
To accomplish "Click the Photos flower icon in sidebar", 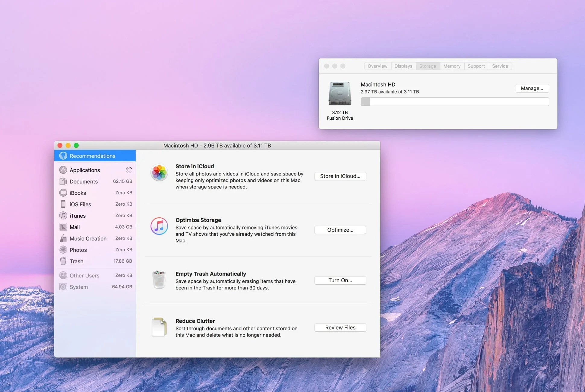I will (63, 250).
